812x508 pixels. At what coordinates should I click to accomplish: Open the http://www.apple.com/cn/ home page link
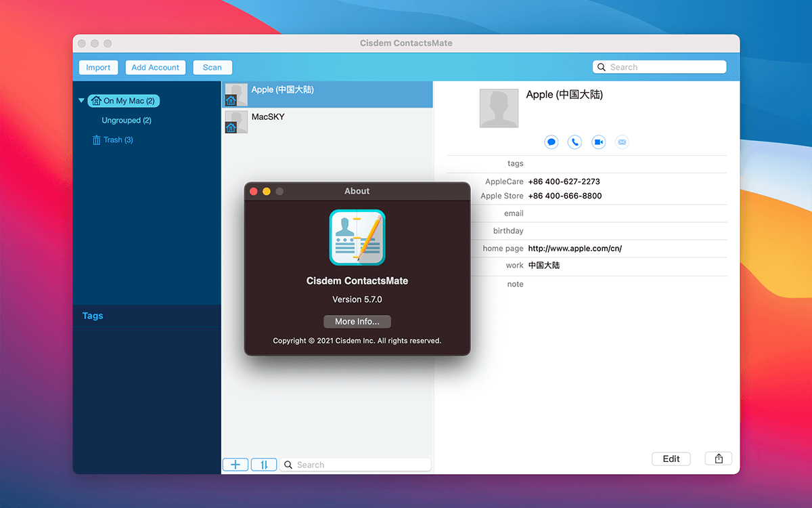(x=575, y=249)
